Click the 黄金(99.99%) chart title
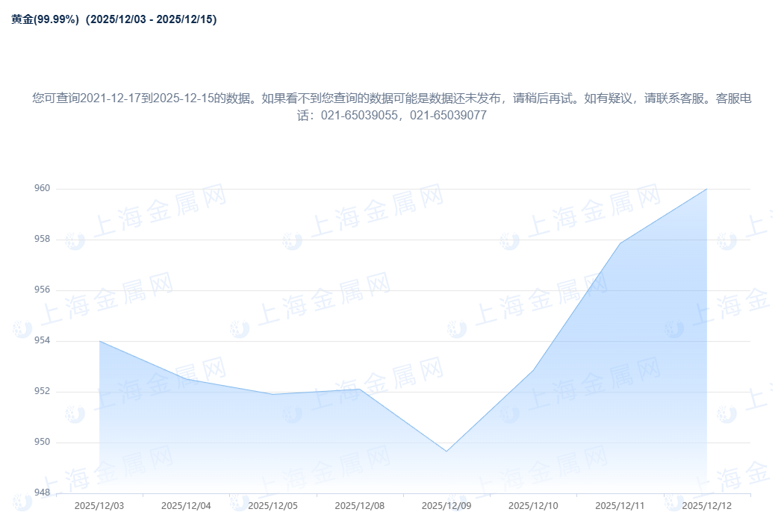Image resolution: width=784 pixels, height=532 pixels. click(x=45, y=19)
